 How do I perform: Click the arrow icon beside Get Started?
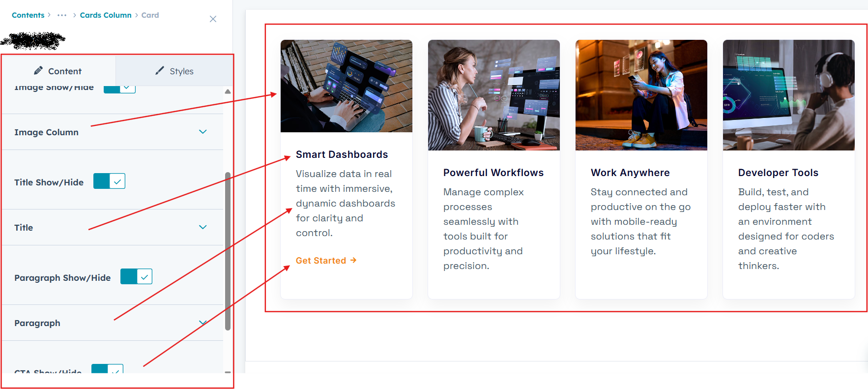[x=353, y=260]
